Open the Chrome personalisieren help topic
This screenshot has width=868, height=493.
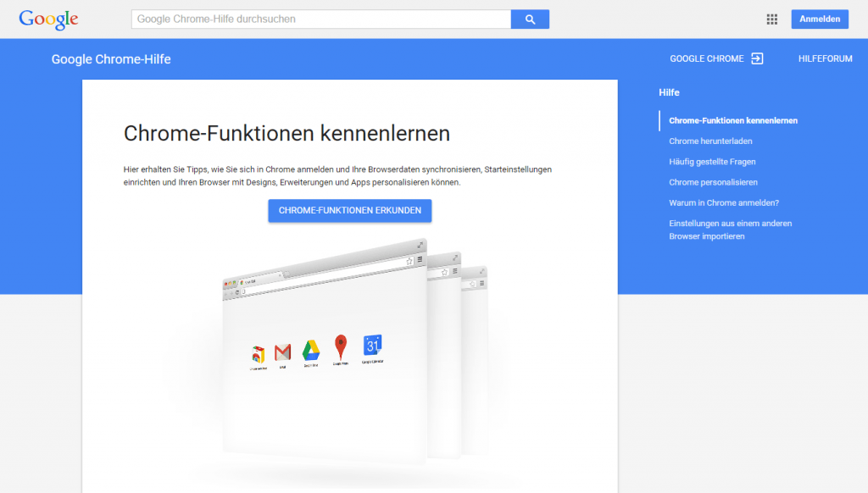coord(713,182)
